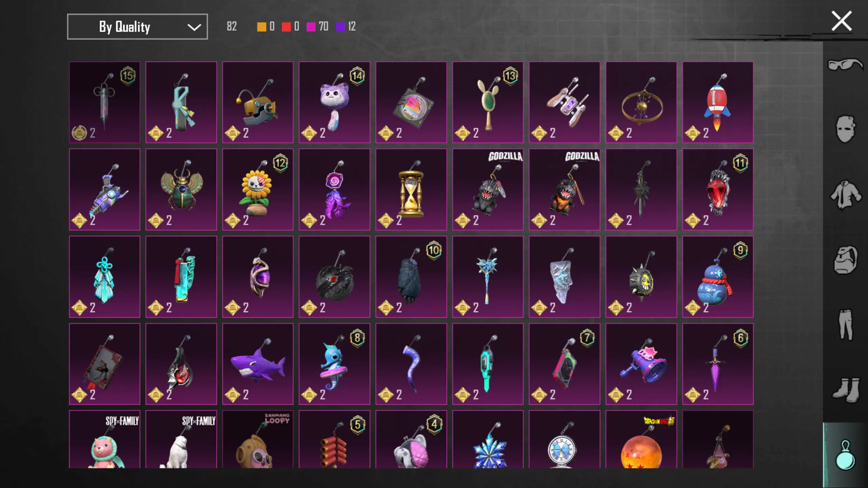868x488 pixels.
Task: Open the glasses category in sidebar
Action: click(845, 64)
